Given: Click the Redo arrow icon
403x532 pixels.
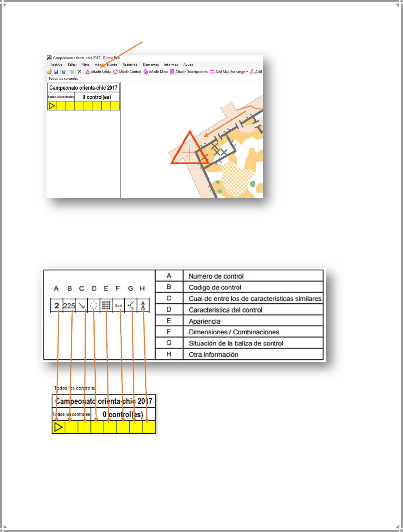Looking at the screenshot, I should click(71, 72).
